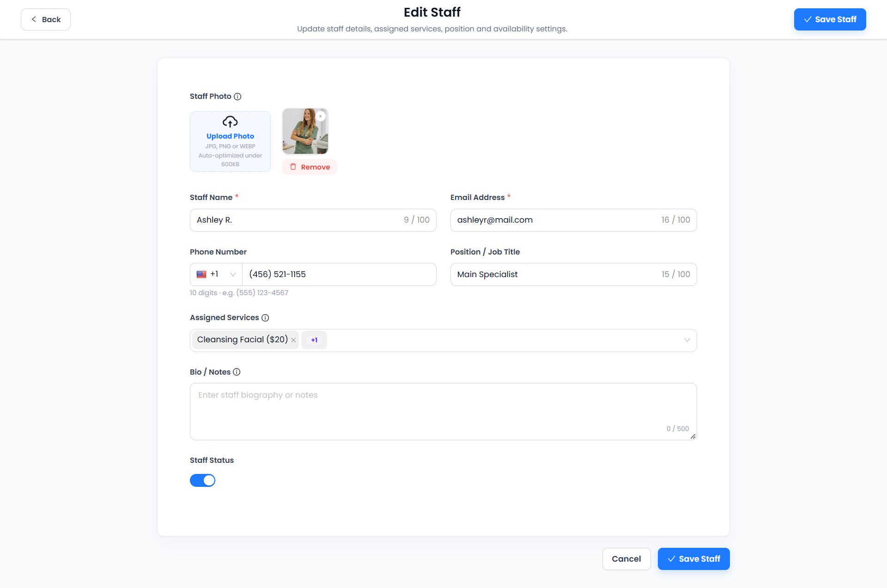
Task: Click the top Save Staff button
Action: [x=830, y=19]
